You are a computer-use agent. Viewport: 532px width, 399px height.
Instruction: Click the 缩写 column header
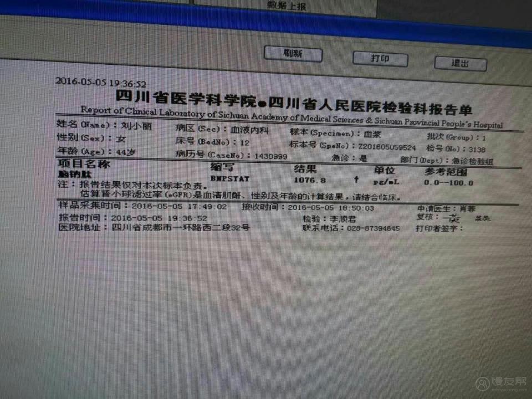click(x=222, y=167)
